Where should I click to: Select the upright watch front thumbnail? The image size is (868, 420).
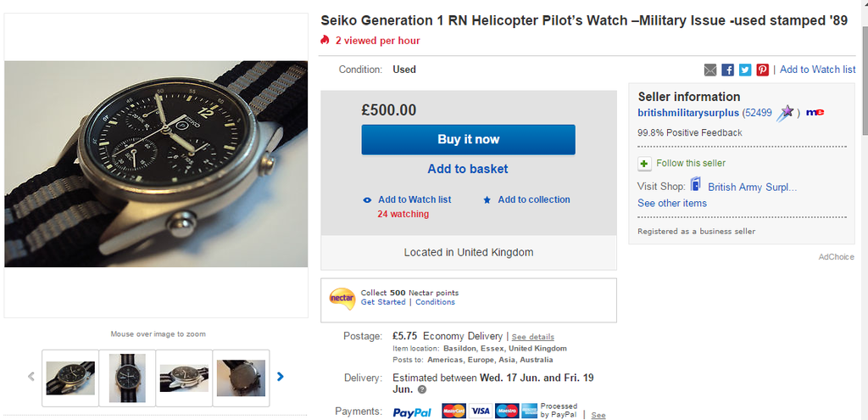[127, 378]
